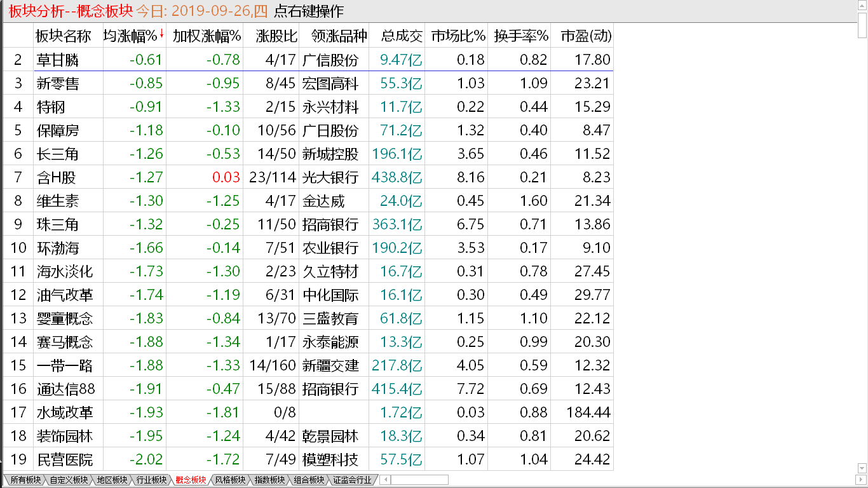Click leading stock 永泰能源
The height and width of the screenshot is (488, 868).
(x=330, y=342)
